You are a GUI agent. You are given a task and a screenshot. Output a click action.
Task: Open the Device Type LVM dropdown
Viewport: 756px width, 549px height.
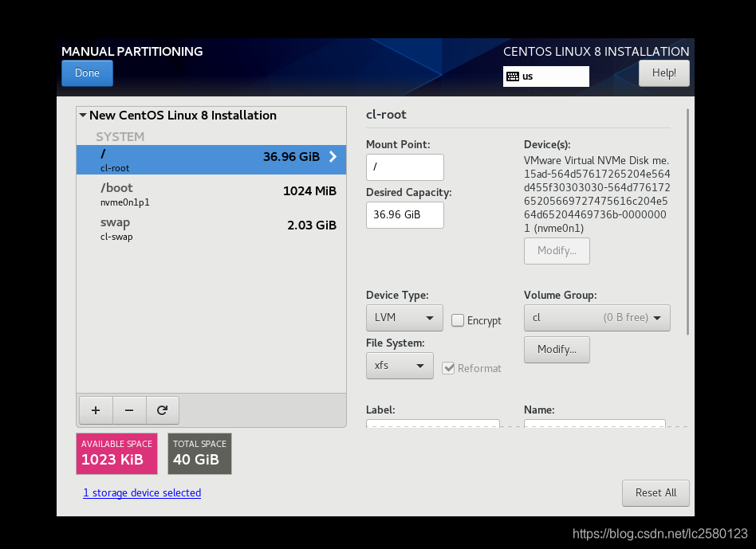404,318
